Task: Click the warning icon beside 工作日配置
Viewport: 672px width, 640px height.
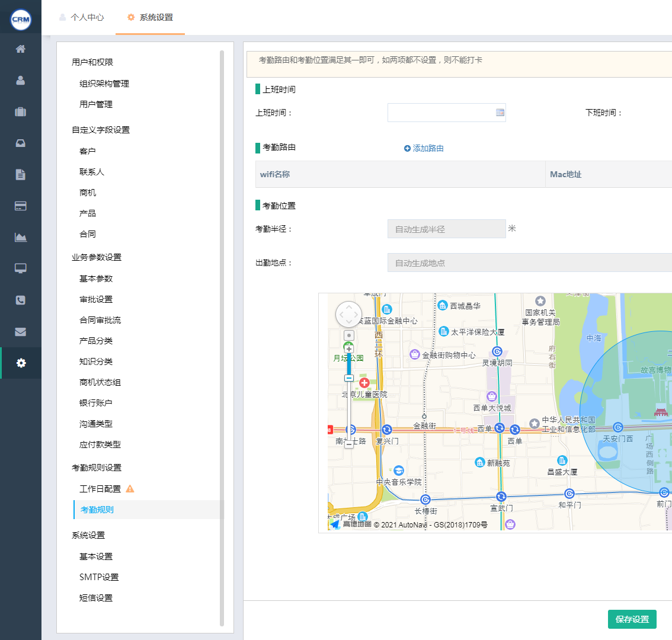Action: 130,488
